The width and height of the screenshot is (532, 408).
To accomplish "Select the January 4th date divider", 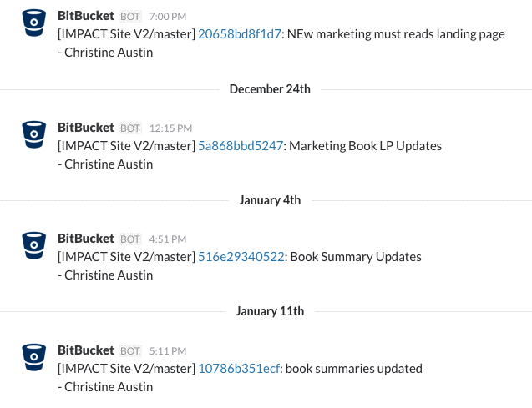I will pos(270,200).
